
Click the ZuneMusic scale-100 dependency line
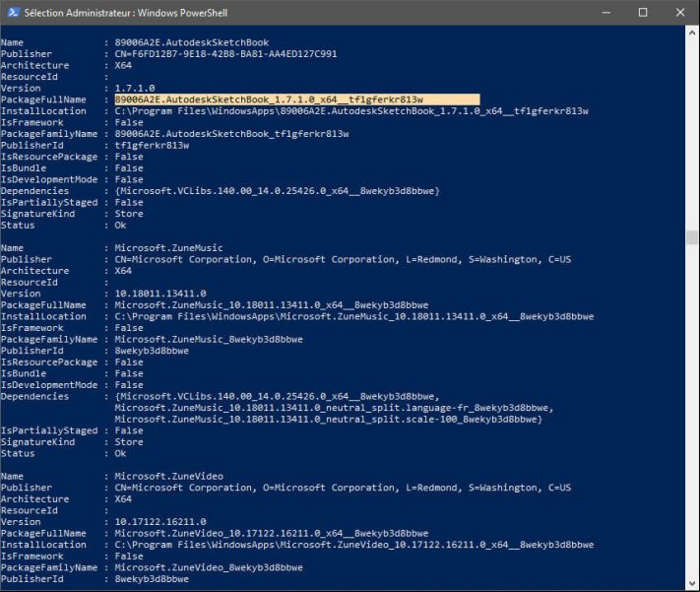click(328, 419)
